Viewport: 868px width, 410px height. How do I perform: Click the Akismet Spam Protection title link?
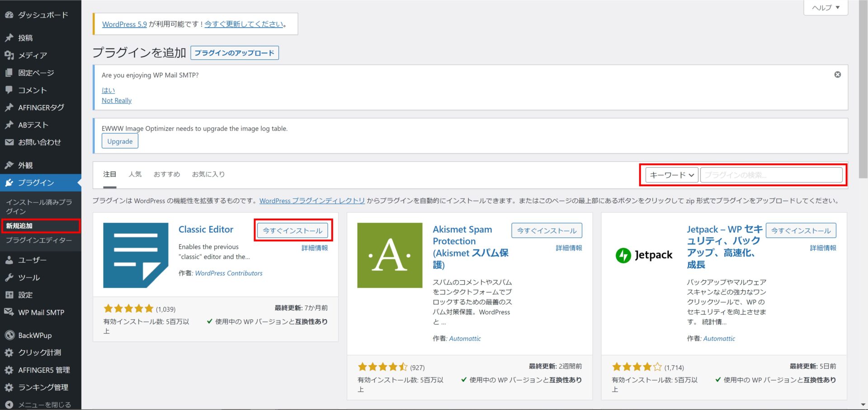tap(470, 247)
